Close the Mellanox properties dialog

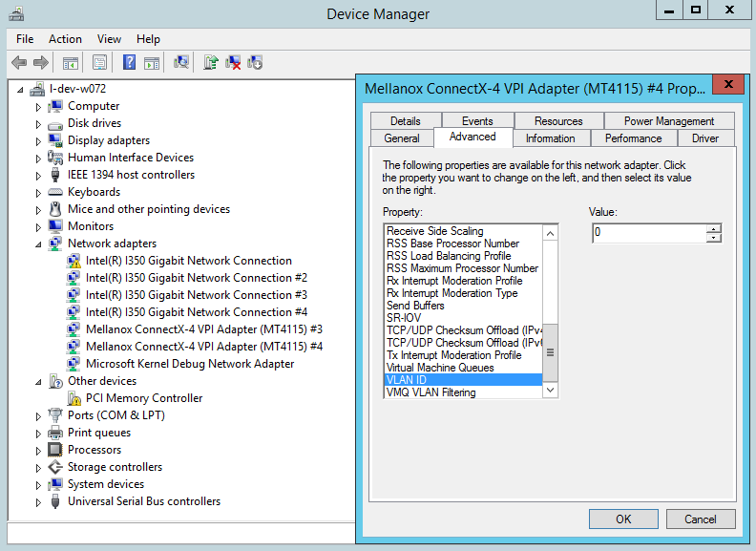728,84
